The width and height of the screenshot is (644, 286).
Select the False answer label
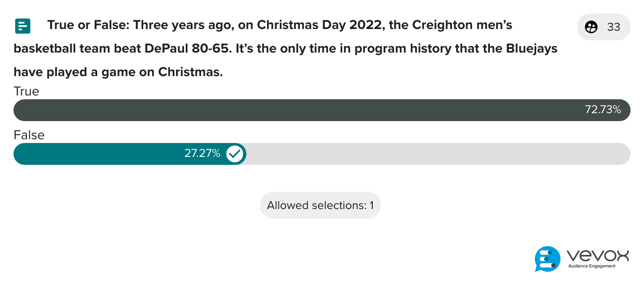tap(29, 135)
